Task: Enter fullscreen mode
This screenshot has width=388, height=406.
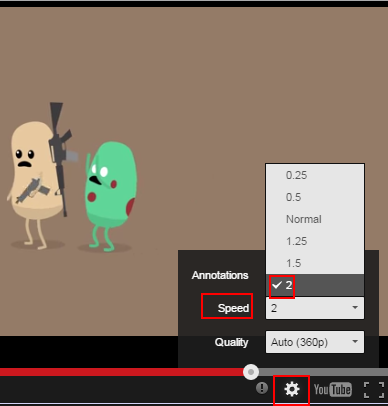Action: (374, 390)
